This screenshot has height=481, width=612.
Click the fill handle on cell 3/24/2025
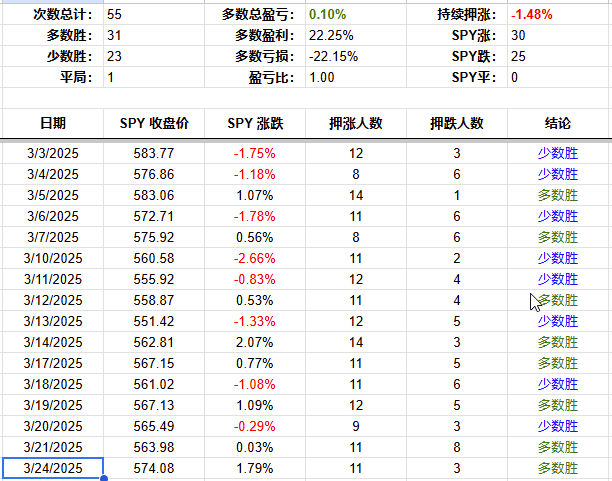104,479
